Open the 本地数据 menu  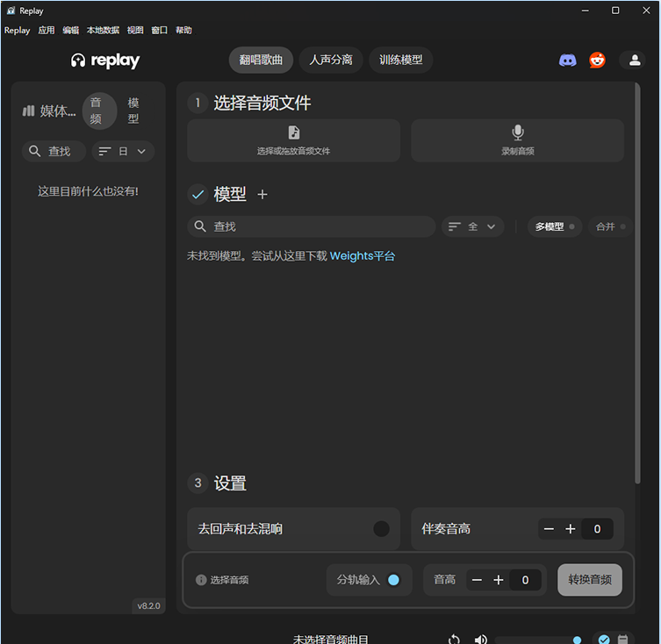[x=103, y=30]
